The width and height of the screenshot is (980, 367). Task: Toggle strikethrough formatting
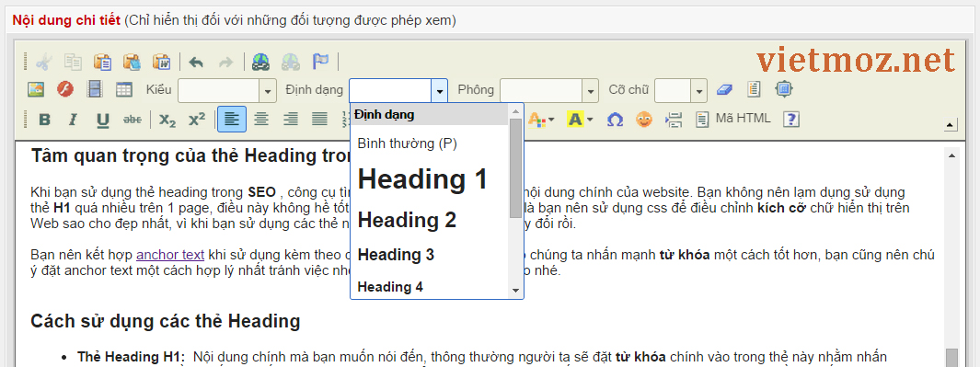coord(132,120)
